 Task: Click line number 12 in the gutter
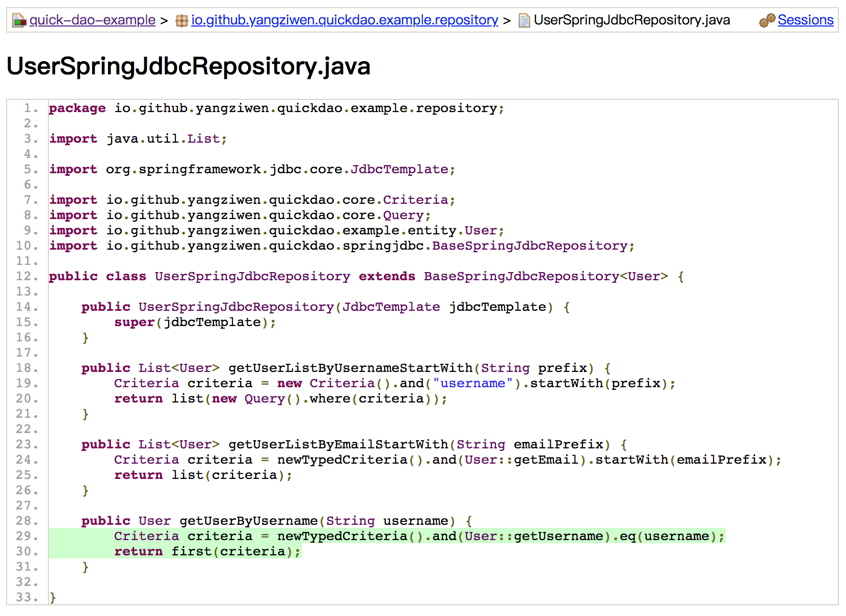point(27,277)
